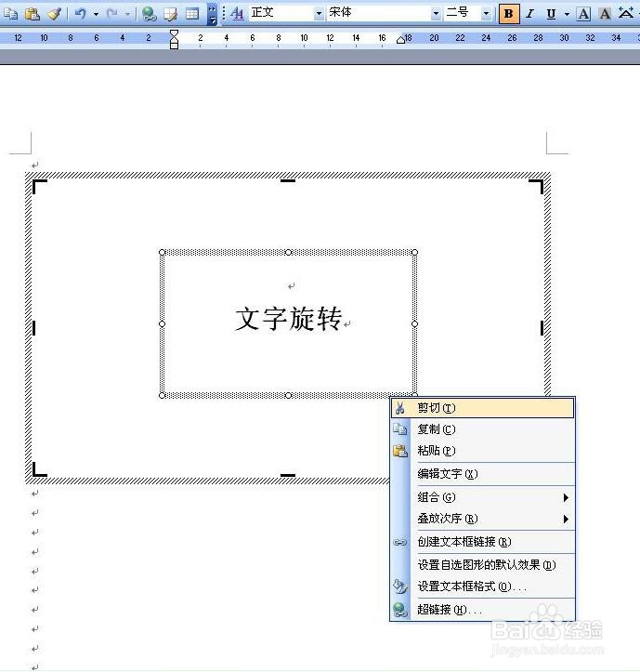Click the drawing canvas left-middle edge handle
Screen dimensions: 640x672
pyautogui.click(x=33, y=328)
